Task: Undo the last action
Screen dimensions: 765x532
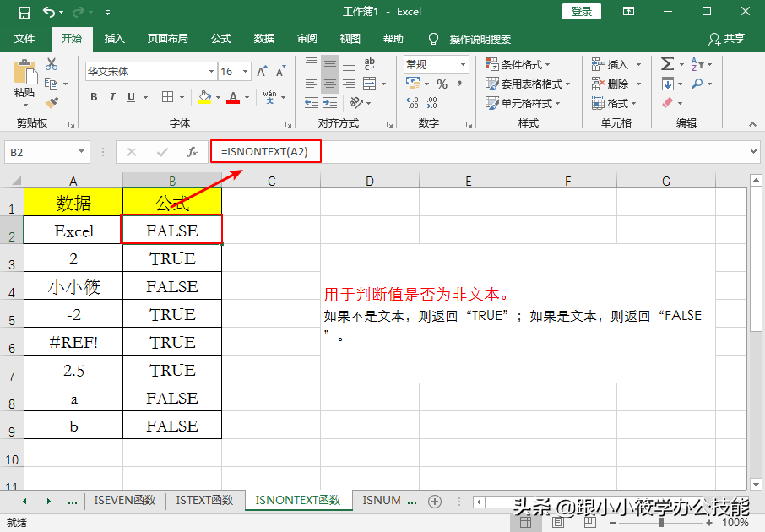Action: (49, 12)
